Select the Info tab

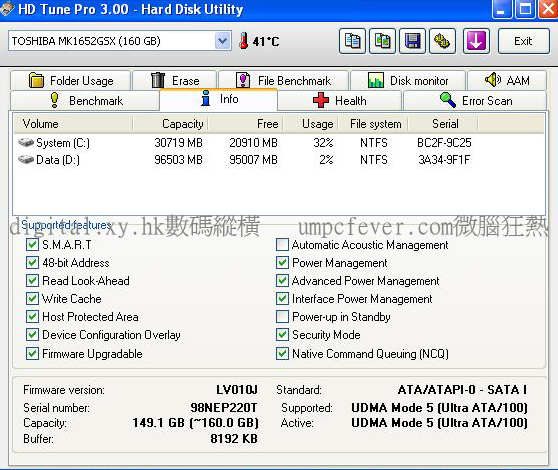[219, 99]
